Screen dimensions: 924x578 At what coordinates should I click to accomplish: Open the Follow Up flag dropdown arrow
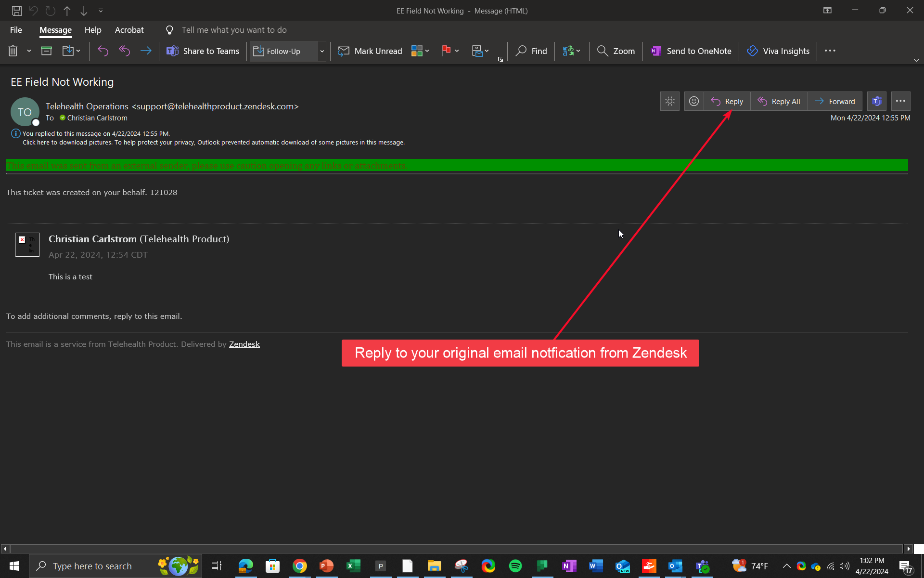click(457, 51)
